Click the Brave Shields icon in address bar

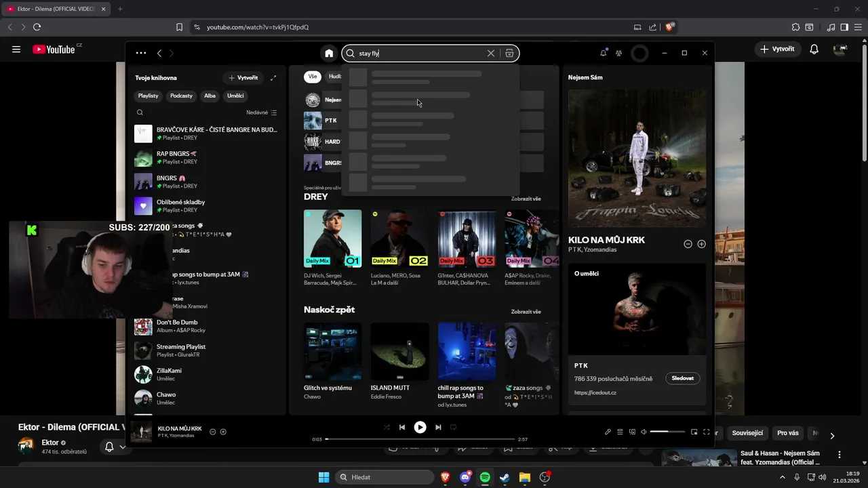click(x=669, y=27)
